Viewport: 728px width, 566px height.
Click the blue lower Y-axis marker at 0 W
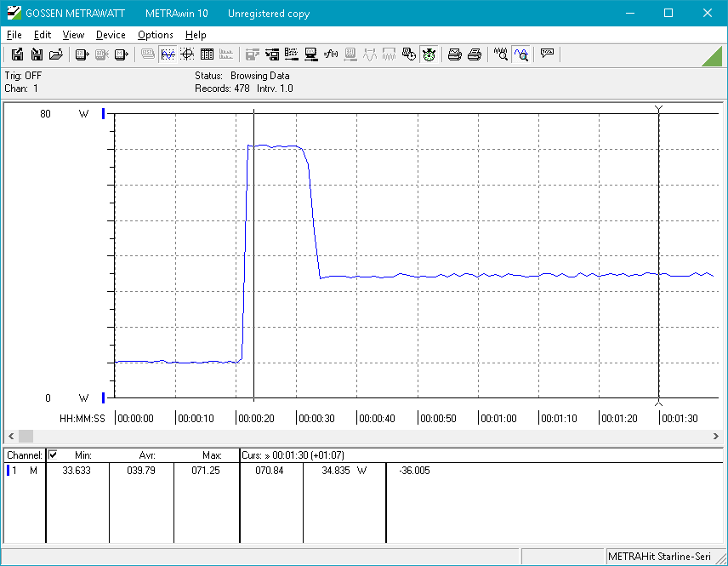click(103, 397)
